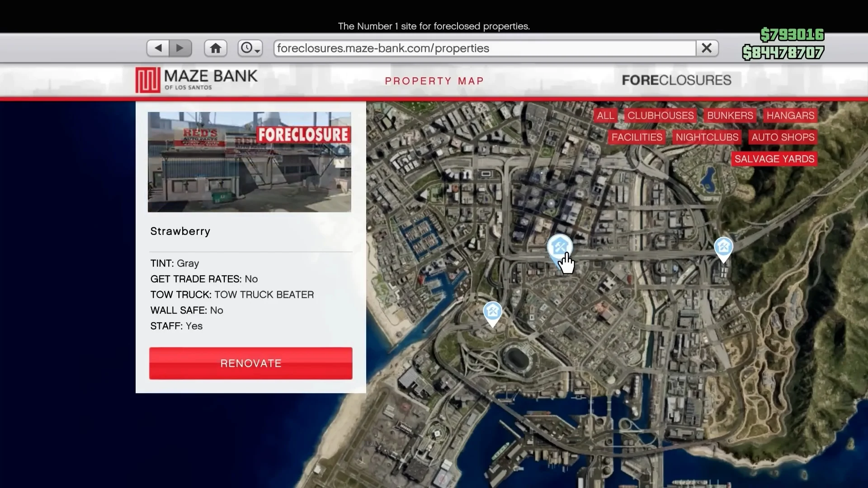Open the PROPERTY MAP heading link
Image resolution: width=868 pixels, height=488 pixels.
[434, 81]
